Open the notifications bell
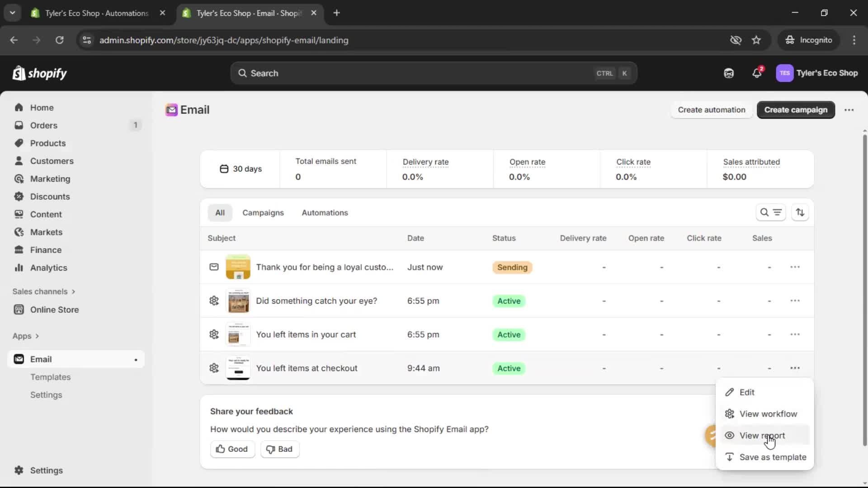 tap(757, 73)
